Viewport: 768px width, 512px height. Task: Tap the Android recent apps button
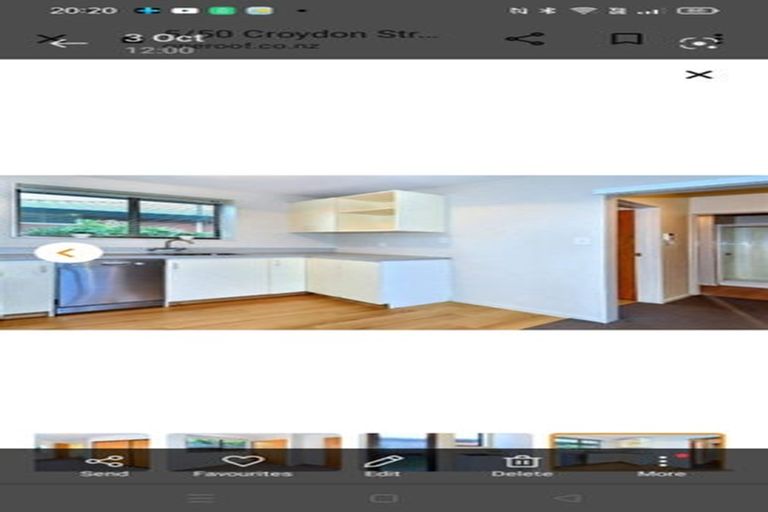[200, 498]
